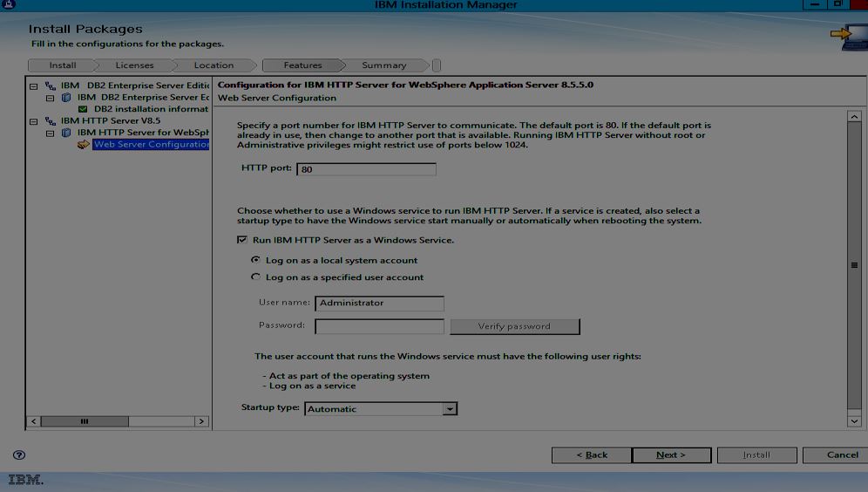Image resolution: width=868 pixels, height=492 pixels.
Task: Collapse the IBM HTTP Server V8.5 node
Action: 34,121
